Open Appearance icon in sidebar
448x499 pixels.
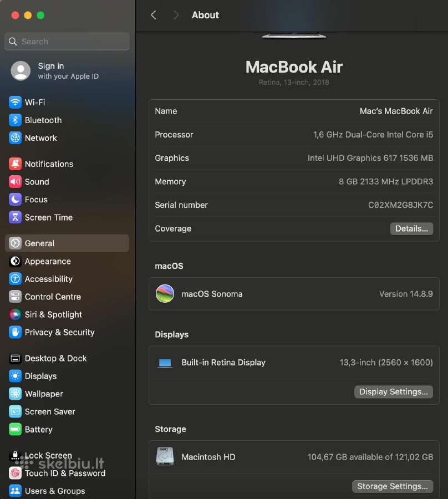point(15,261)
